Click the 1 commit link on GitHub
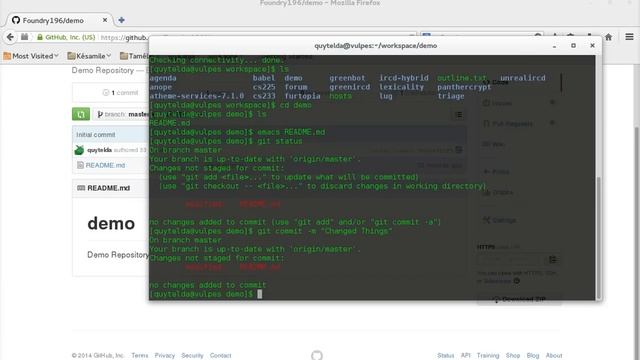The image size is (640, 360). tap(121, 93)
